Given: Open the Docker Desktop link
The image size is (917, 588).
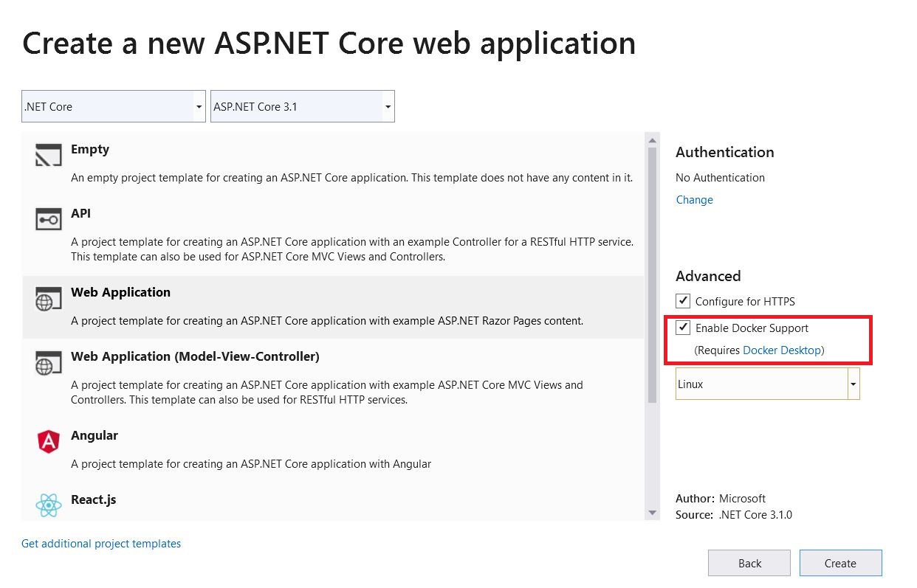Looking at the screenshot, I should [782, 350].
